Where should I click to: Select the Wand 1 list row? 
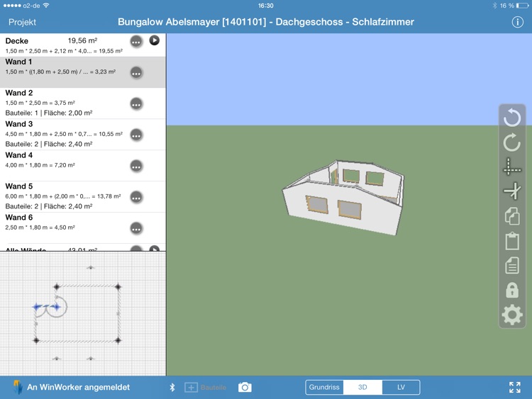(x=83, y=72)
